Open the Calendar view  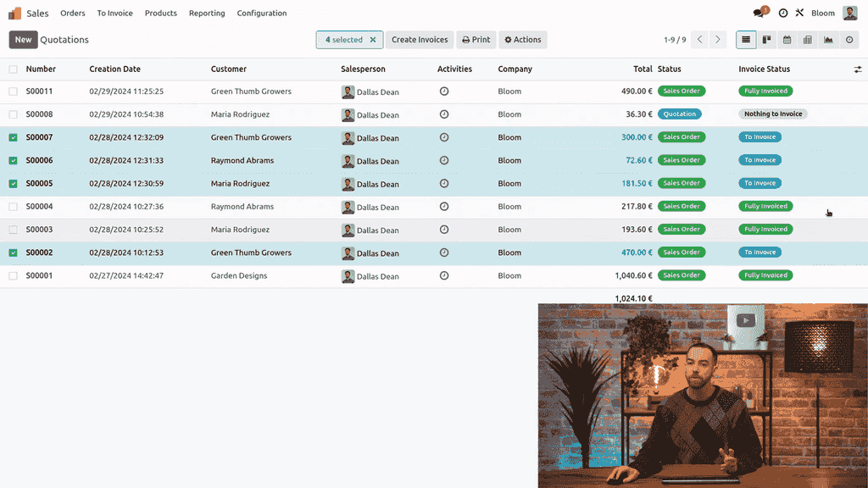click(787, 40)
